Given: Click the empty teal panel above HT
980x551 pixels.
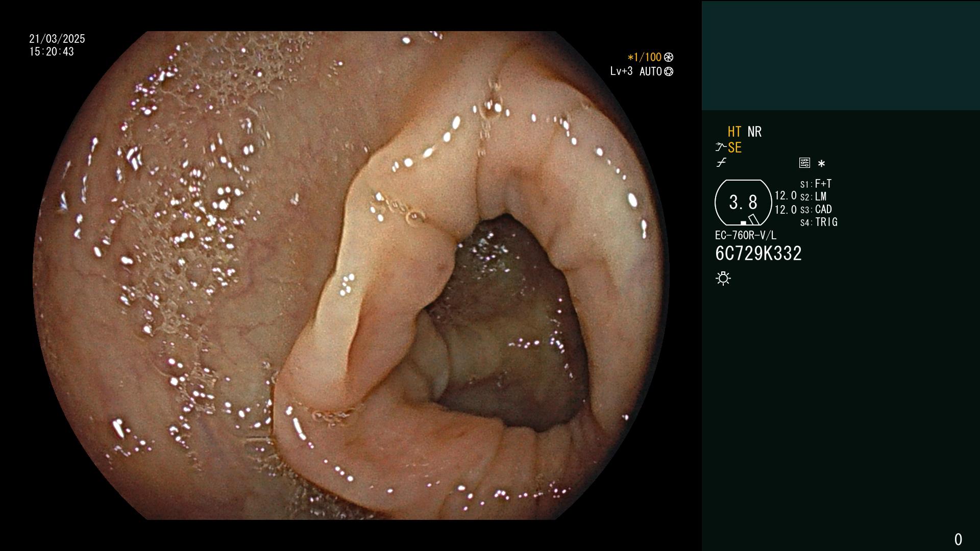Looking at the screenshot, I should tap(841, 56).
